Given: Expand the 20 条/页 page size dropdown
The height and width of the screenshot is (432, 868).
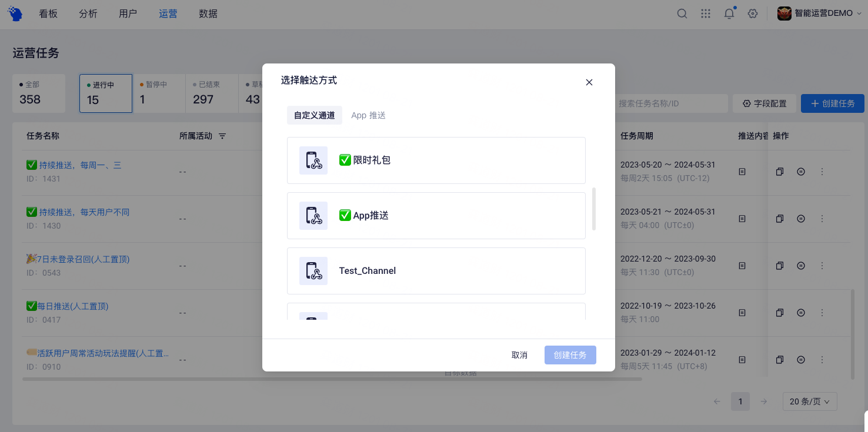Looking at the screenshot, I should (x=809, y=401).
